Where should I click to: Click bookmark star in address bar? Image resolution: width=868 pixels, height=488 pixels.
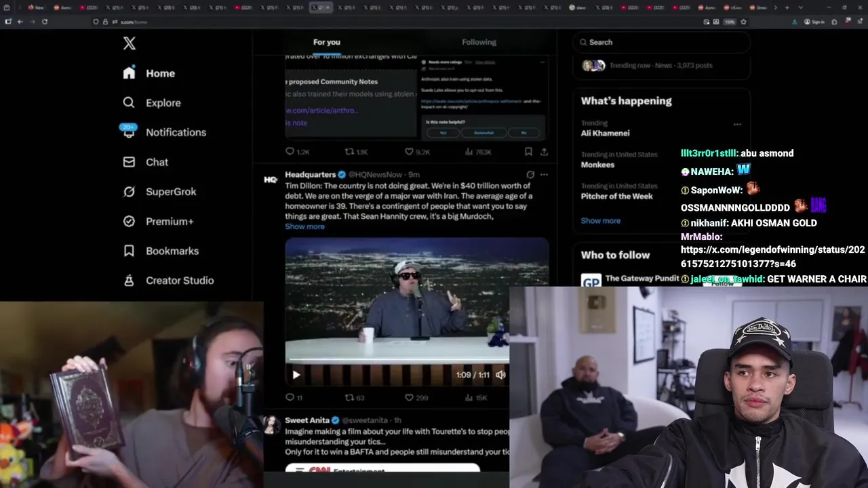tap(744, 22)
